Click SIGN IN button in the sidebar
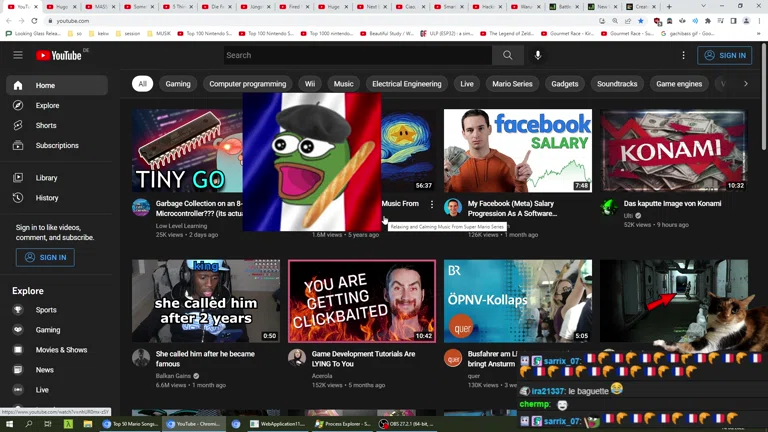The width and height of the screenshot is (768, 432). [45, 257]
